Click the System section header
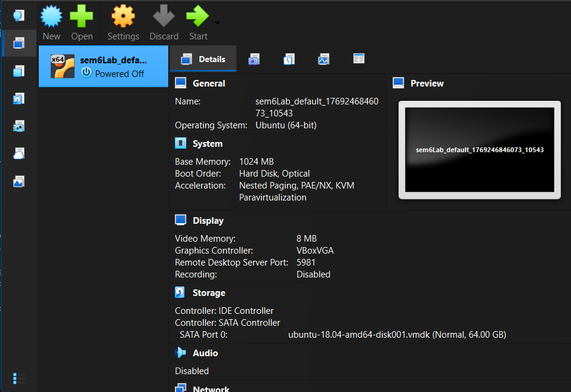The image size is (571, 392). [207, 144]
